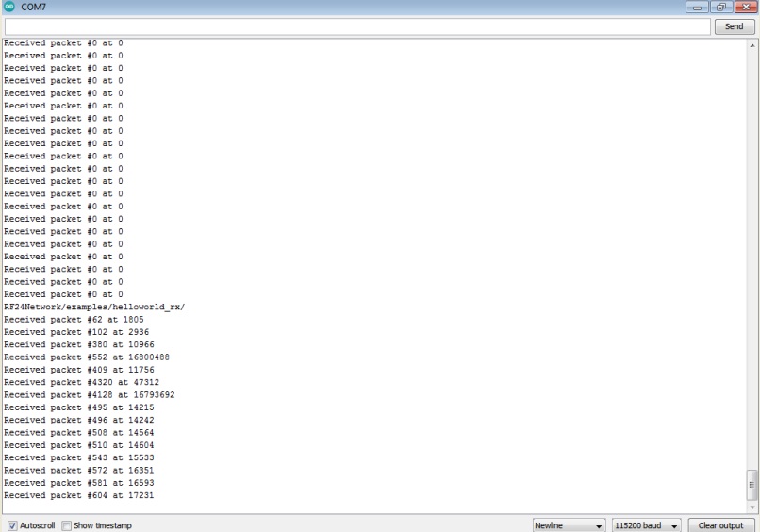Click the line 'Received packet #4320 at 47312'
This screenshot has height=532, width=760.
pos(81,383)
